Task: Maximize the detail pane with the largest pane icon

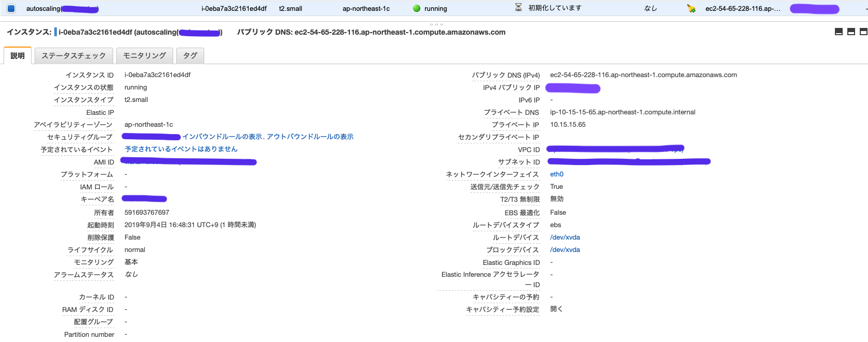Action: (863, 32)
